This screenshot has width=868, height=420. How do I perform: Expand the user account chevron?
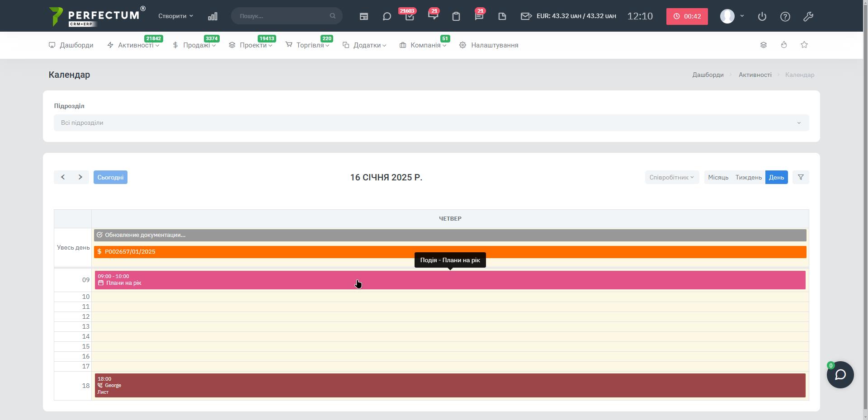pos(742,16)
